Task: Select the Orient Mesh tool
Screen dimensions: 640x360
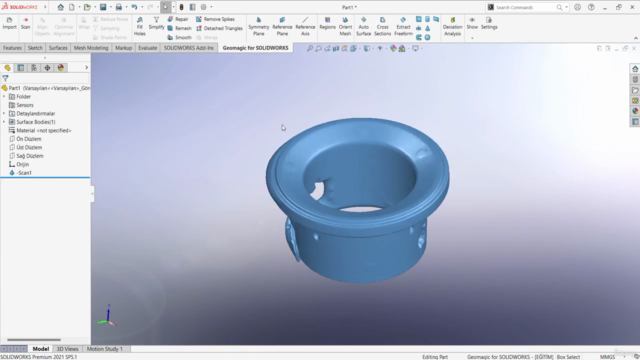Action: point(345,27)
